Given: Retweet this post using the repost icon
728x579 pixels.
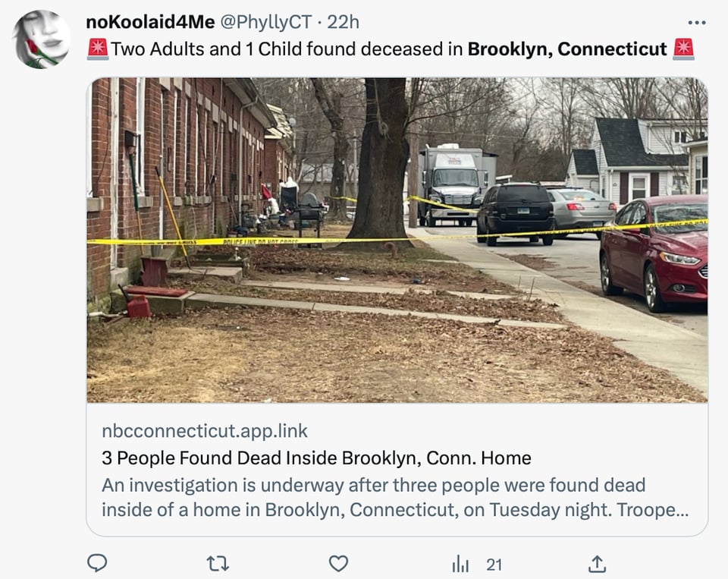Looking at the screenshot, I should point(218,564).
